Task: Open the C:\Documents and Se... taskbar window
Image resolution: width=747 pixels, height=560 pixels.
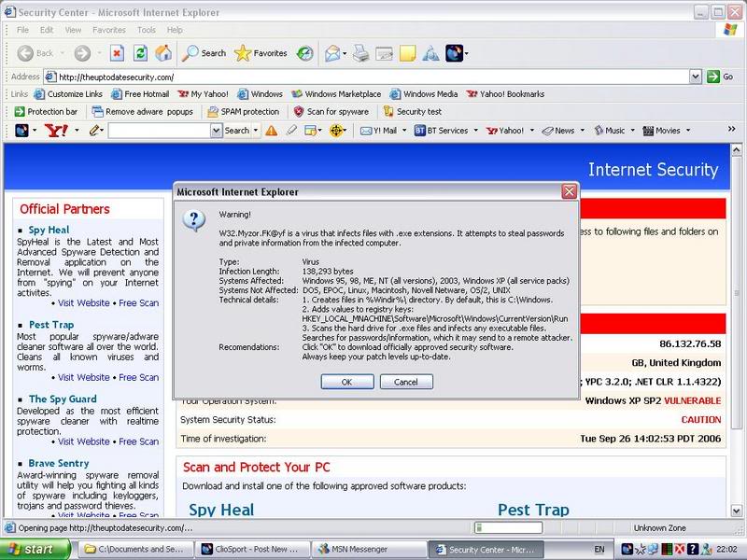Action: click(x=135, y=549)
